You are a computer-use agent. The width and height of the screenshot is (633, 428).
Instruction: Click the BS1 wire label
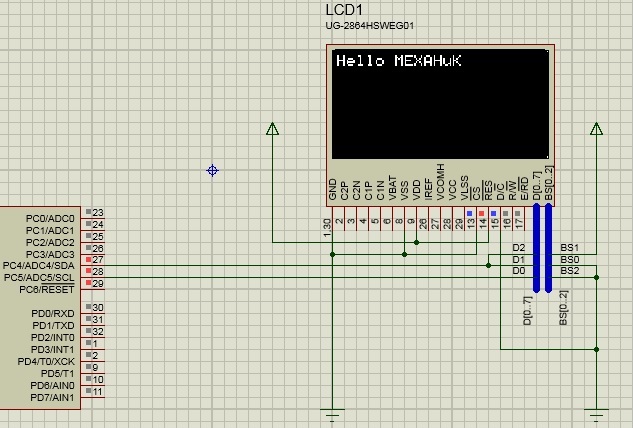(568, 246)
